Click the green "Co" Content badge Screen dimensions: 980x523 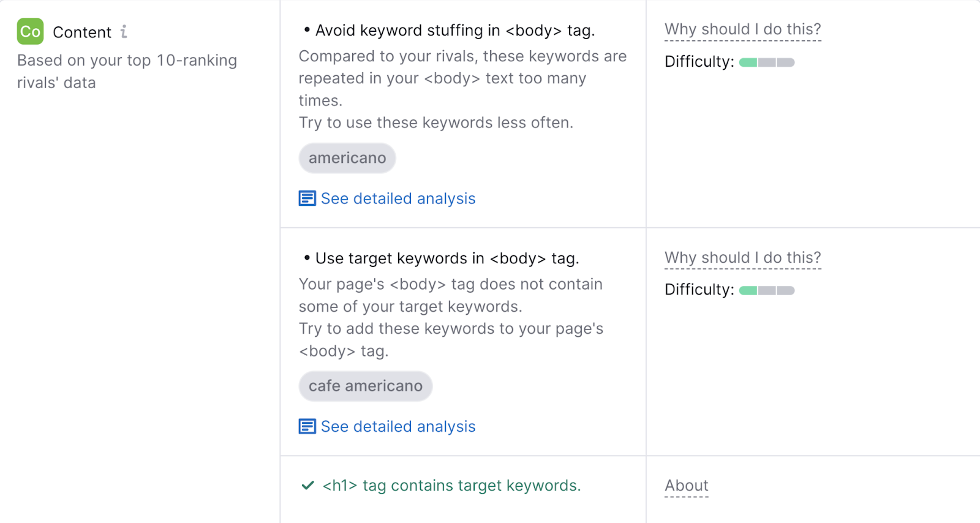tap(30, 31)
